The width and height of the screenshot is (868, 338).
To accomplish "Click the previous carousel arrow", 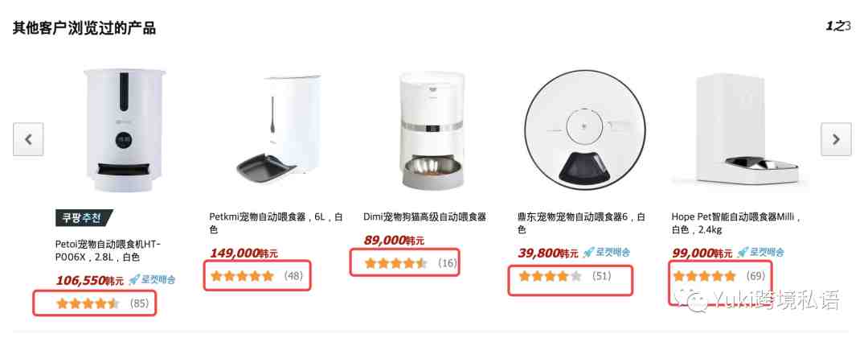I will point(28,139).
